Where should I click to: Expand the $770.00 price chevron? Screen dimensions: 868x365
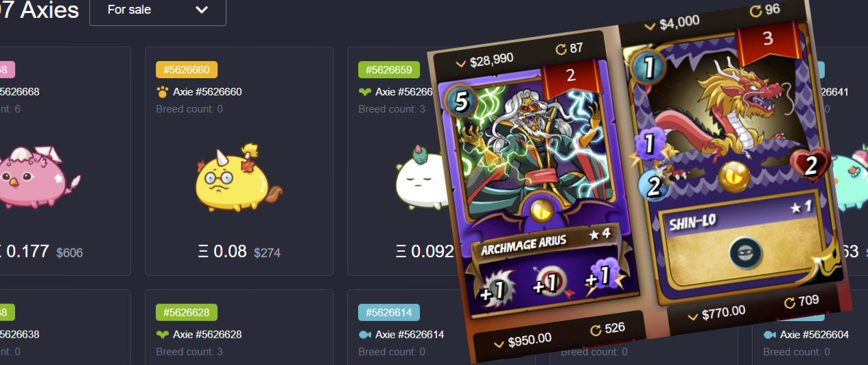693,316
